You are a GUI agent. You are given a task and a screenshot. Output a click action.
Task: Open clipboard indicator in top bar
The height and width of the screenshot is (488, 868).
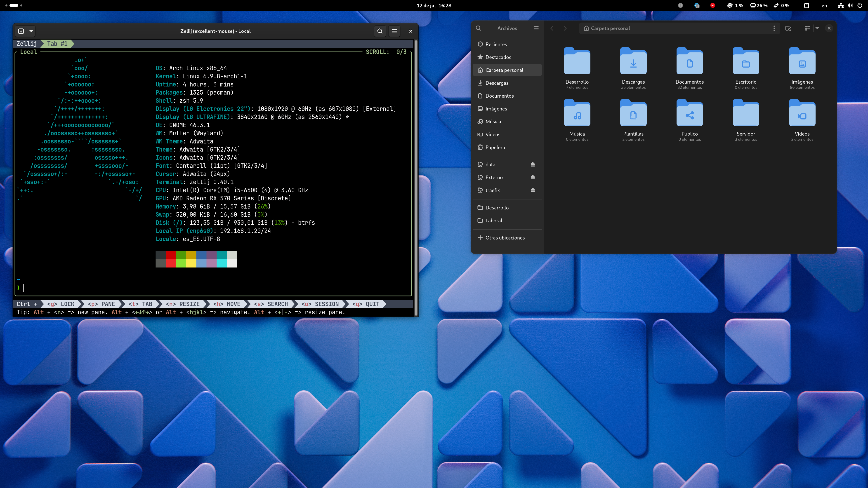click(806, 5)
